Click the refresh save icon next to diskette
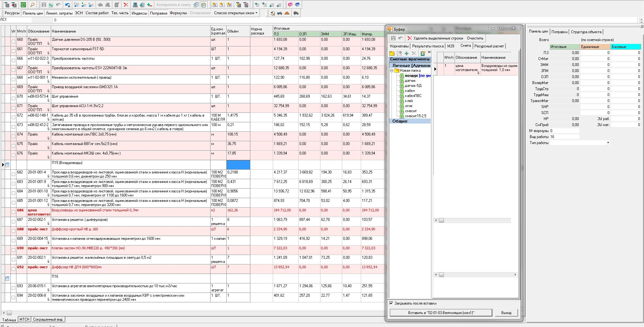 pos(51,5)
